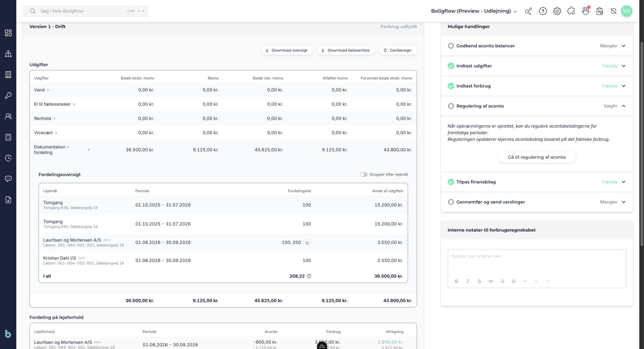The width and height of the screenshot is (644, 349).
Task: Open the buildings sidebar icon
Action: pyautogui.click(x=8, y=75)
